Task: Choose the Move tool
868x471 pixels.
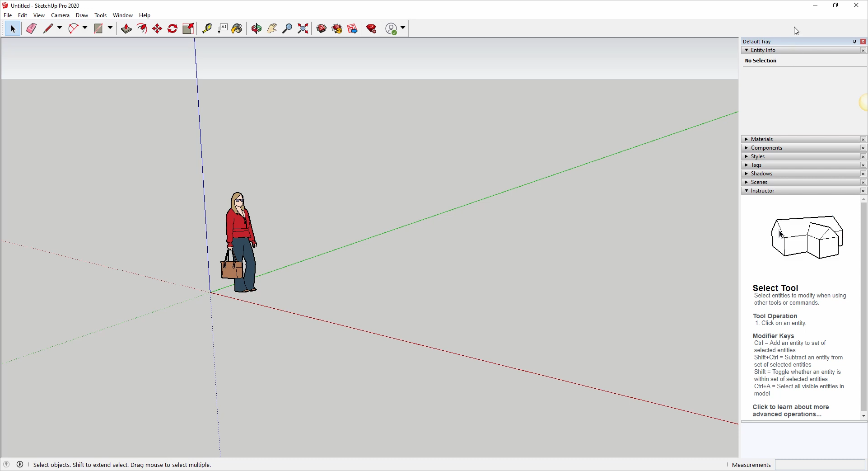Action: (x=157, y=28)
